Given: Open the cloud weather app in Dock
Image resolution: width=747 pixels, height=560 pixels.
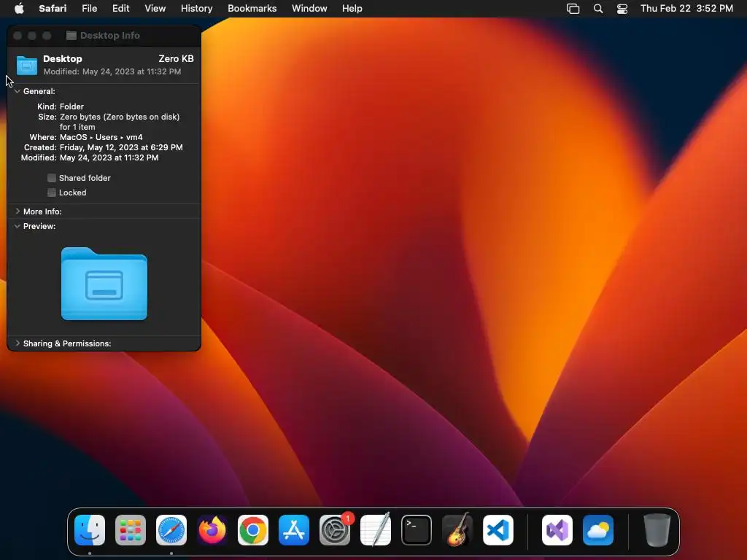Looking at the screenshot, I should (598, 530).
